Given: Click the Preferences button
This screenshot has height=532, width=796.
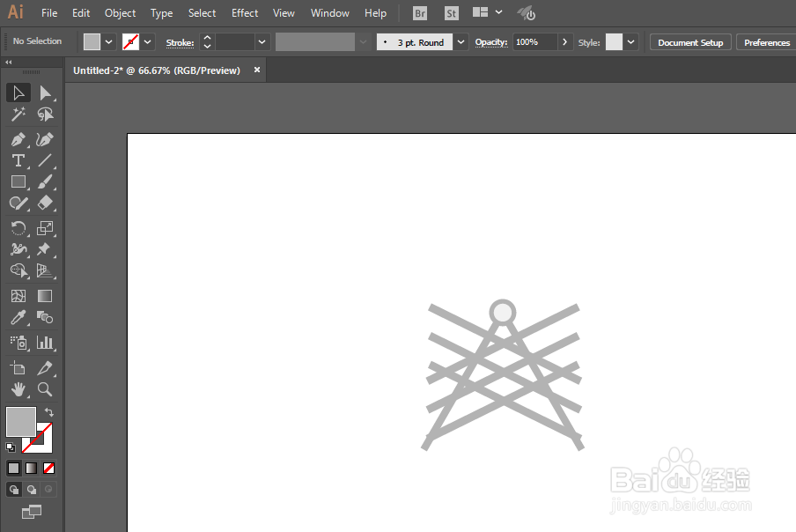Looking at the screenshot, I should tap(767, 42).
